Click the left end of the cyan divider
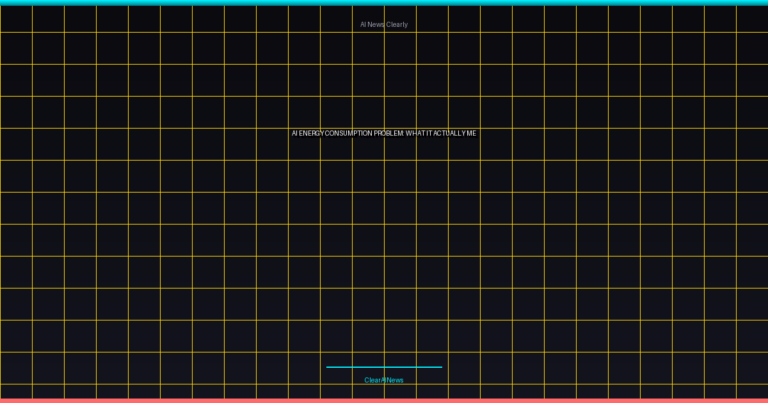Image resolution: width=768 pixels, height=403 pixels. click(328, 367)
